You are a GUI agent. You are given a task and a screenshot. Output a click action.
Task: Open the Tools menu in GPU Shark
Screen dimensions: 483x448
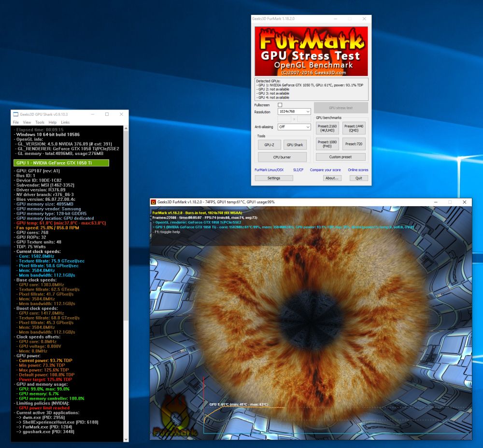pyautogui.click(x=40, y=122)
